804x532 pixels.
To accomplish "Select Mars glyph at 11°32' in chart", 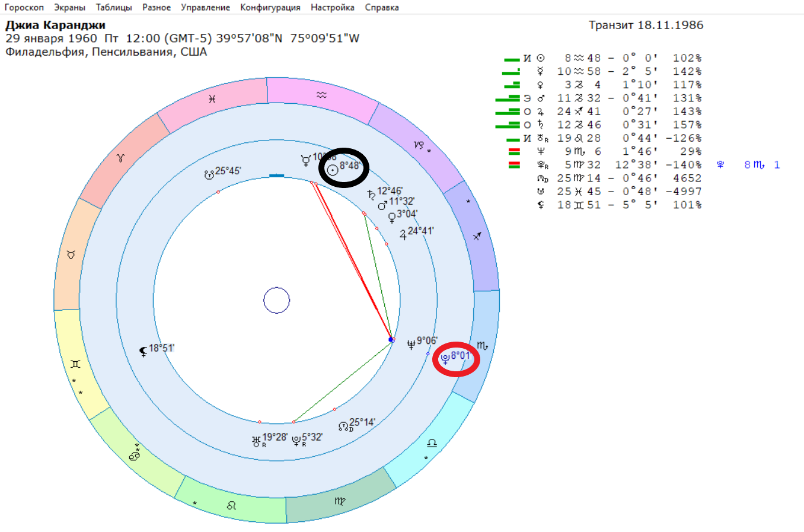I will click(x=382, y=205).
